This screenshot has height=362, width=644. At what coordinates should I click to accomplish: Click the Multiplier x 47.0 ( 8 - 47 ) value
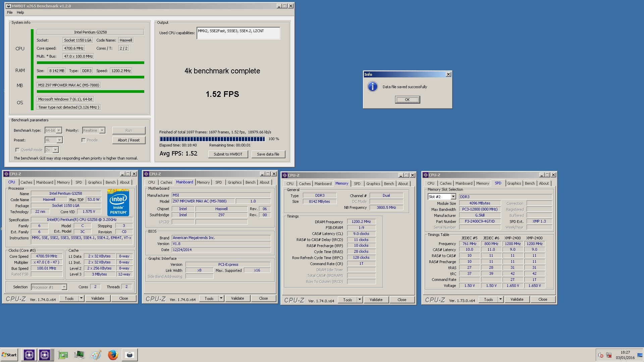(x=47, y=262)
